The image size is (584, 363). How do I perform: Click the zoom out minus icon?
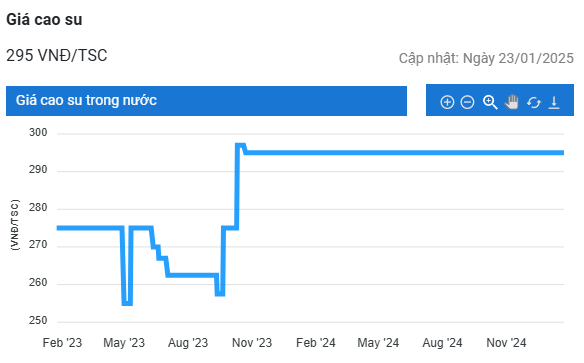pos(467,102)
